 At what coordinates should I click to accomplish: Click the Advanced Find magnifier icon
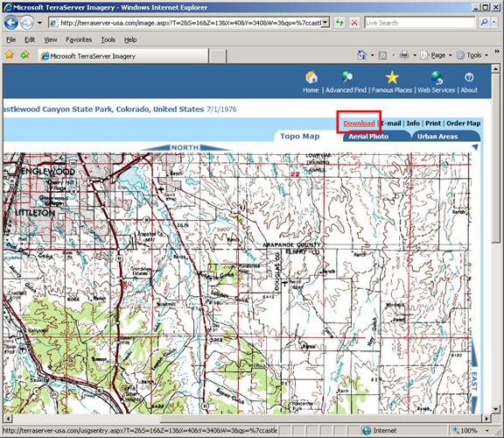346,77
